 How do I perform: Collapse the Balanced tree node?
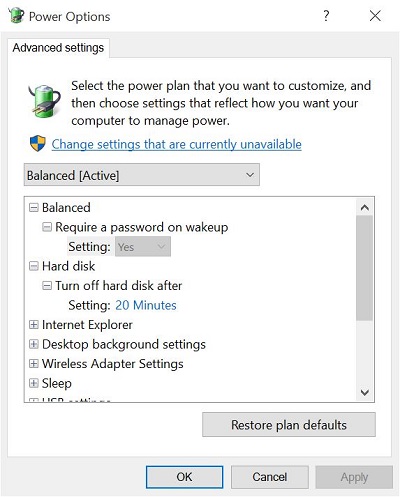tap(34, 208)
